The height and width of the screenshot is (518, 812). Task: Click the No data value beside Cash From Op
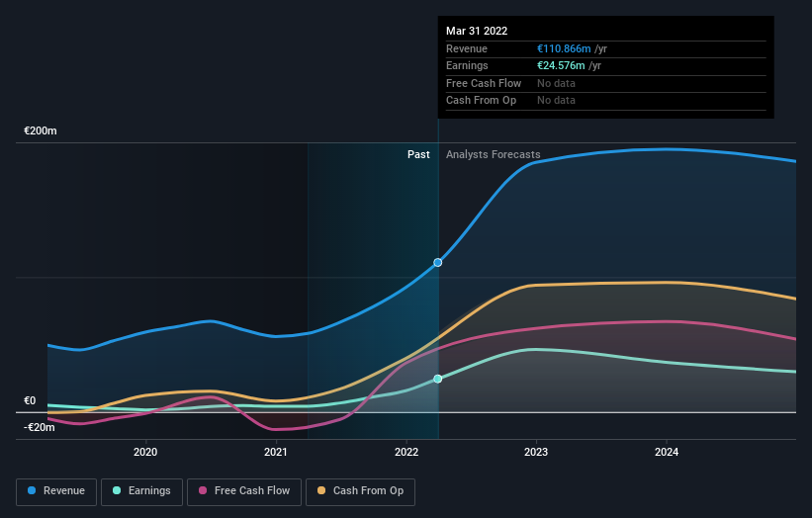coord(556,101)
